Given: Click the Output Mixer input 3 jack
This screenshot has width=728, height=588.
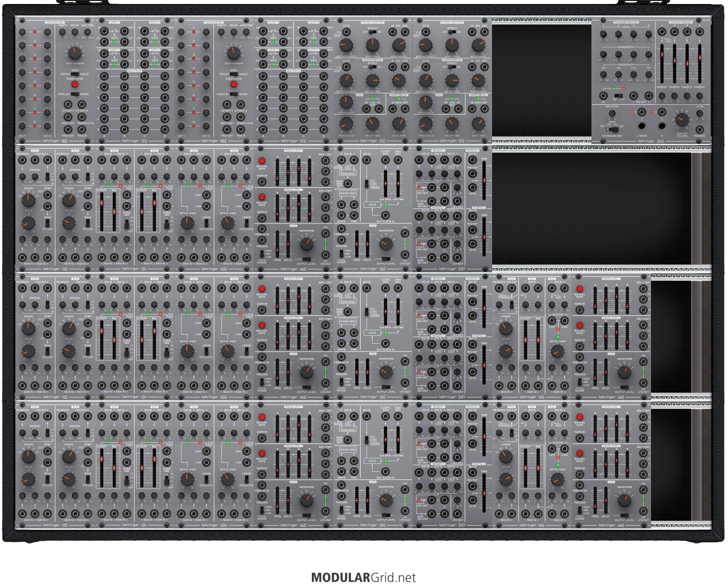Looking at the screenshot, I should tap(687, 32).
